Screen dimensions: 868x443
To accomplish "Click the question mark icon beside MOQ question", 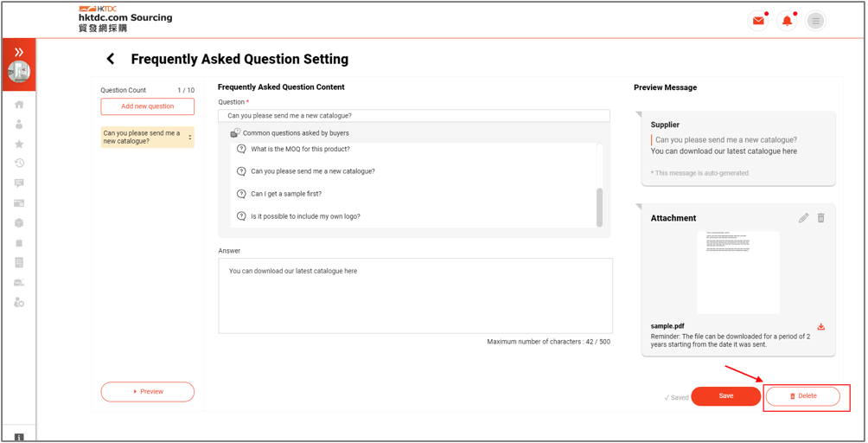I will (241, 149).
